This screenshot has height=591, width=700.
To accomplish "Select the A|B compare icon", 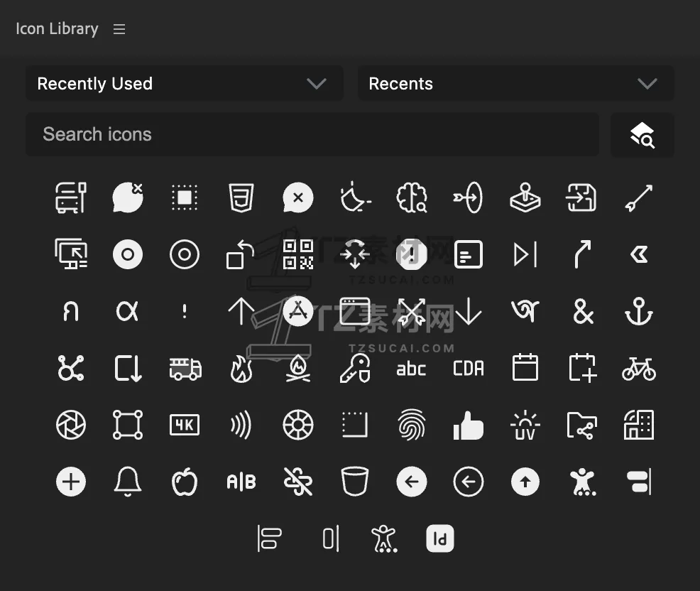I will click(x=241, y=482).
